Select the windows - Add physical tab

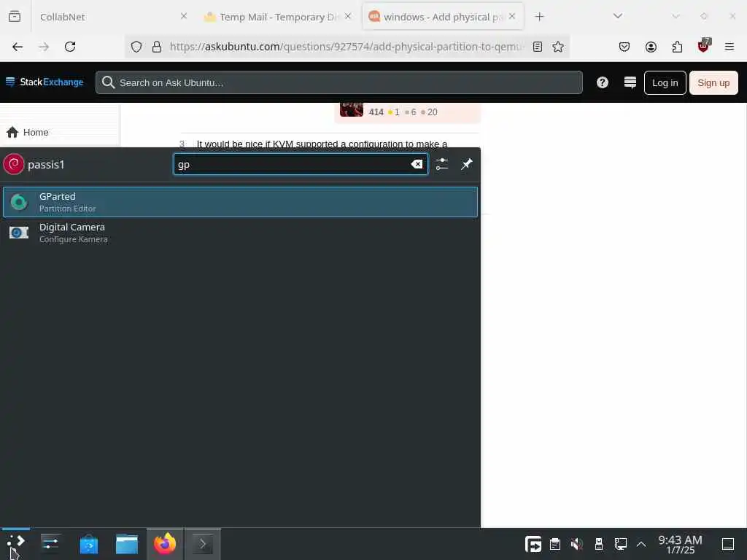pos(443,17)
